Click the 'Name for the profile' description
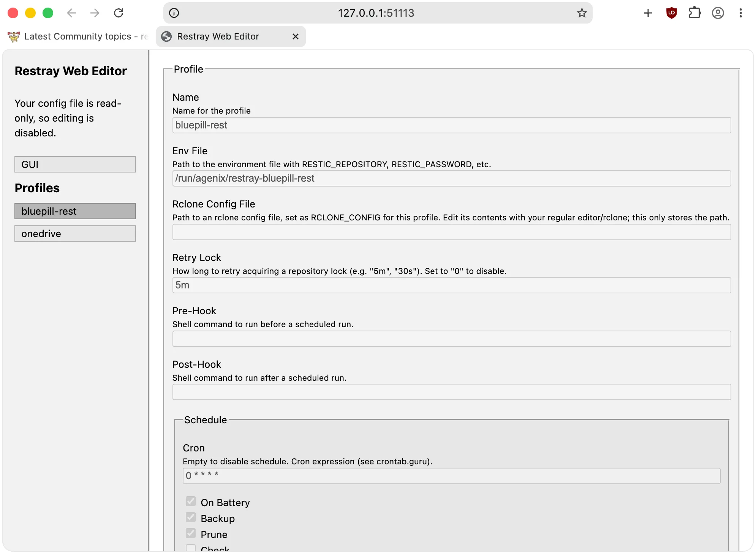 [x=212, y=111]
